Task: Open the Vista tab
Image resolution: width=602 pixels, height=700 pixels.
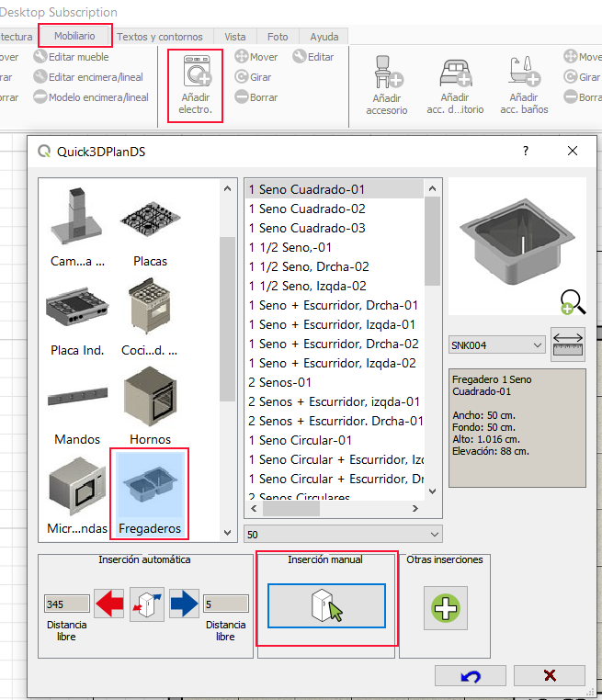Action: pyautogui.click(x=234, y=37)
